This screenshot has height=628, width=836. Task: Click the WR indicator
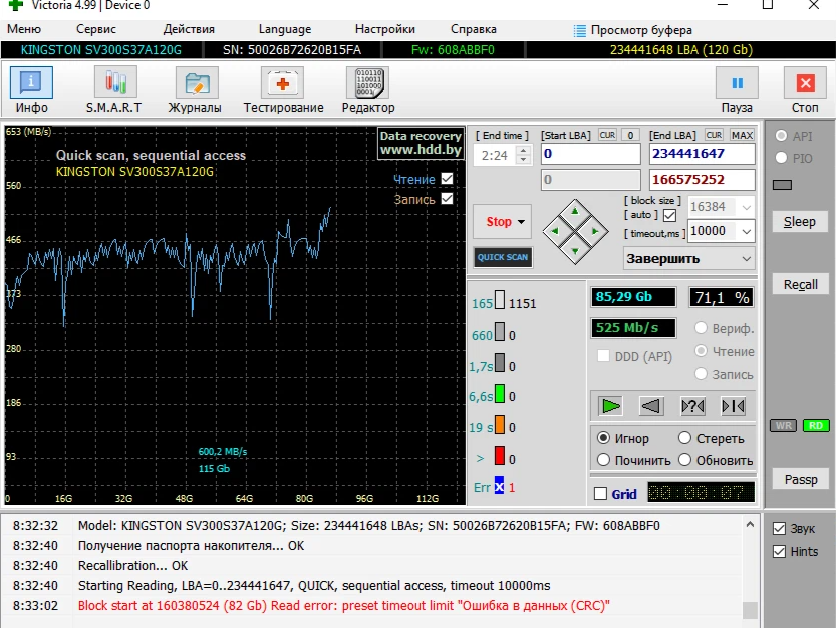[x=783, y=425]
